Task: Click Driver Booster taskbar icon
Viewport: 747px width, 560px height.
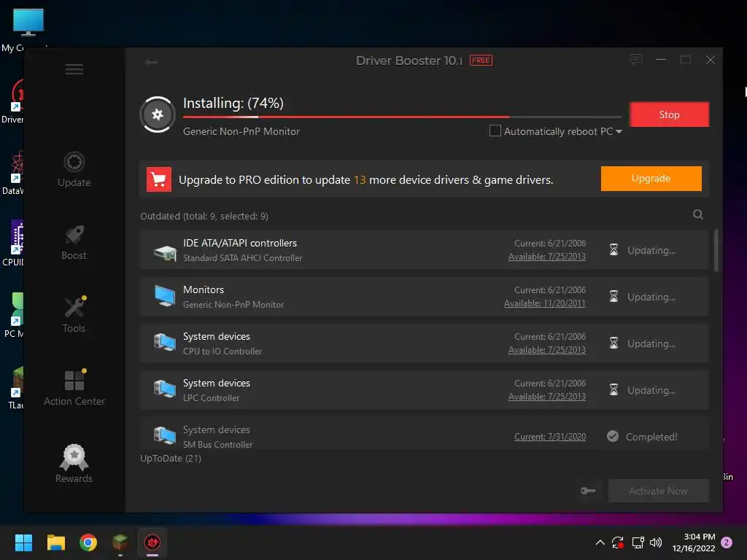Action: pos(152,542)
